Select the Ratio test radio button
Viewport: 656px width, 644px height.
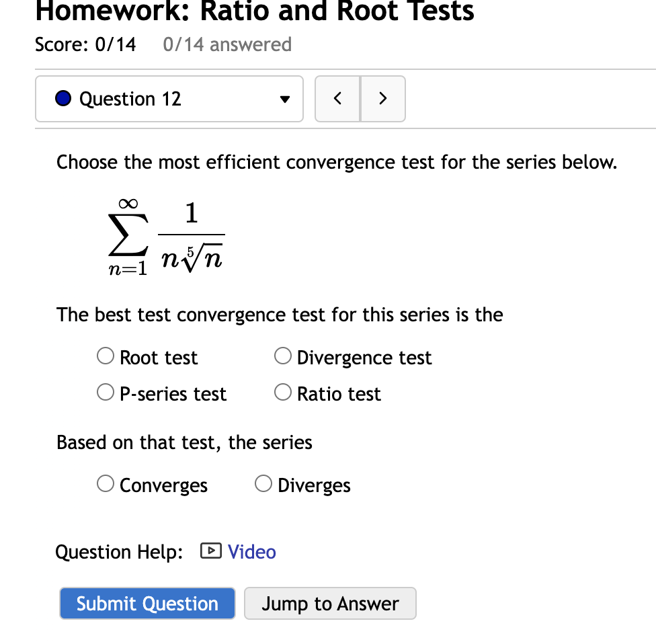point(282,392)
